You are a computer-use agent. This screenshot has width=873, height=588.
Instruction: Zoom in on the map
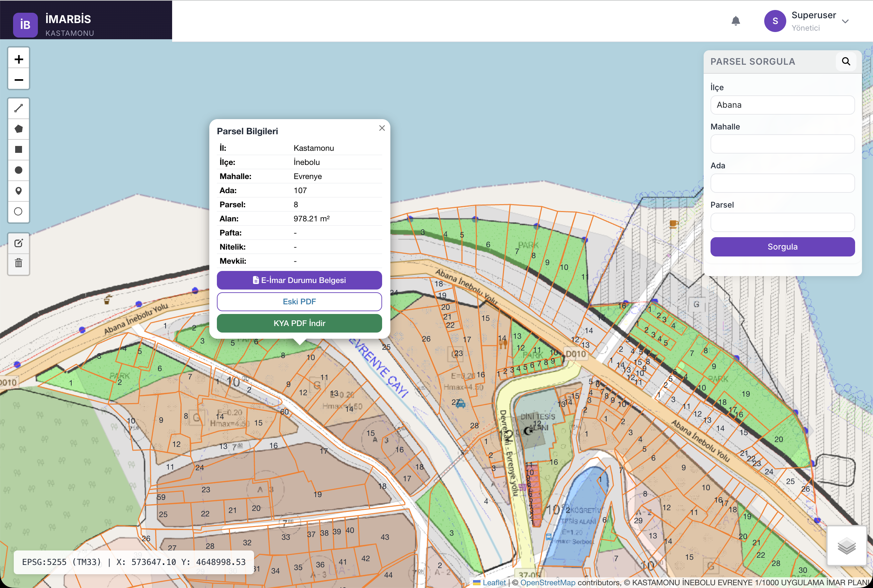pos(19,59)
